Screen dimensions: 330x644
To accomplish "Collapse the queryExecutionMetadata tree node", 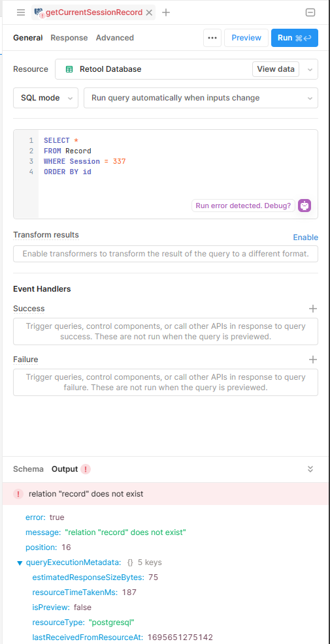I will click(x=20, y=562).
